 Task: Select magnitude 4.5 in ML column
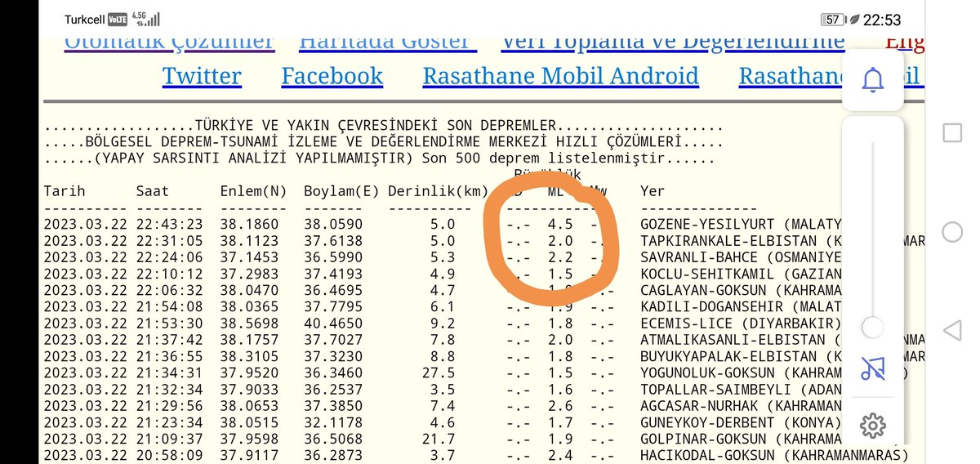[x=560, y=223]
